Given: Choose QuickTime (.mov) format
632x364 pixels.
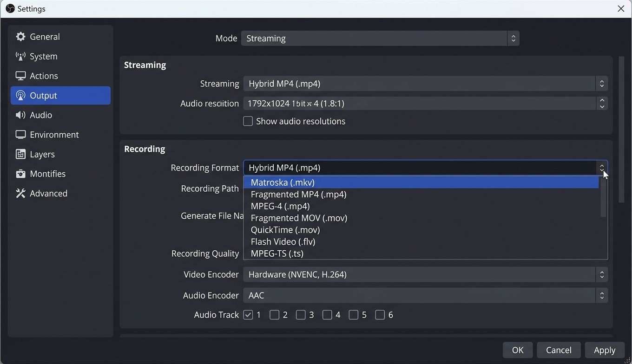Looking at the screenshot, I should click(x=421, y=230).
